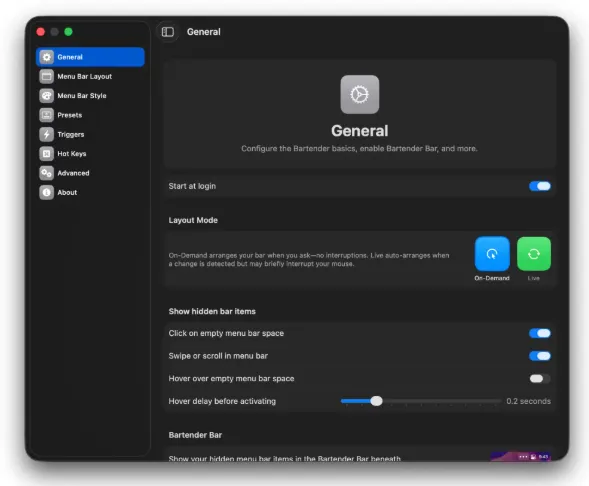589x486 pixels.
Task: Click the Menu Bar Layout sidebar icon
Action: pos(47,76)
